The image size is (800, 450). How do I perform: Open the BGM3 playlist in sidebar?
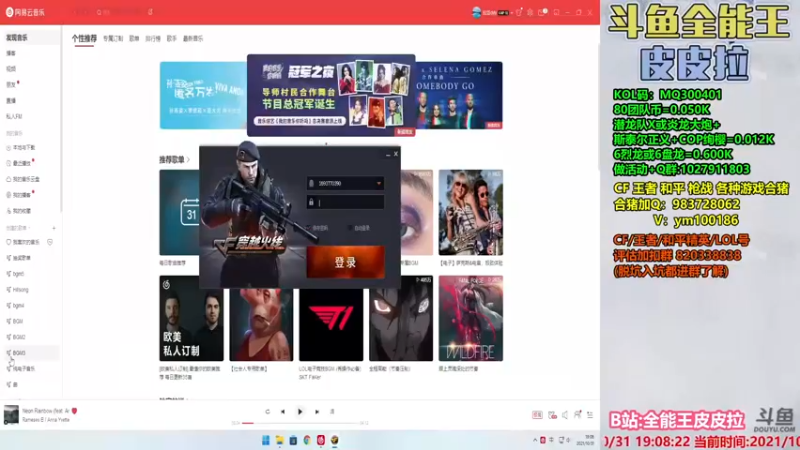point(31,353)
